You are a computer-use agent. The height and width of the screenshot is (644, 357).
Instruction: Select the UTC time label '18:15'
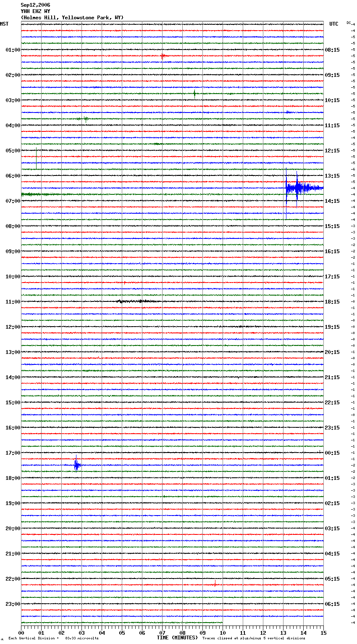click(332, 302)
